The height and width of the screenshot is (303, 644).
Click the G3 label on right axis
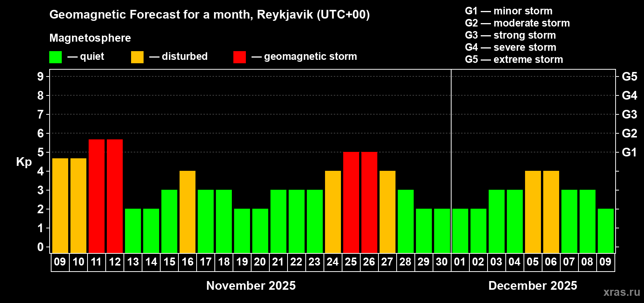(630, 114)
